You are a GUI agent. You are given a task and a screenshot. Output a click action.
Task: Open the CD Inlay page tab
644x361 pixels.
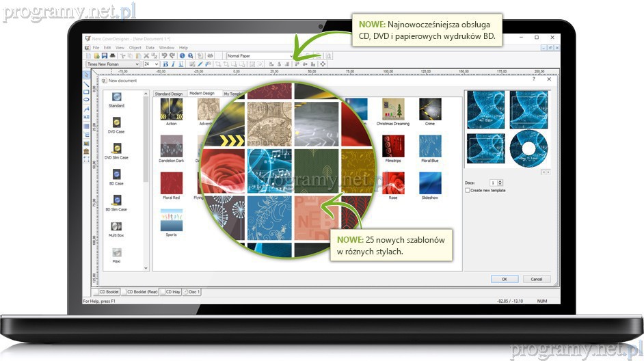coord(172,292)
